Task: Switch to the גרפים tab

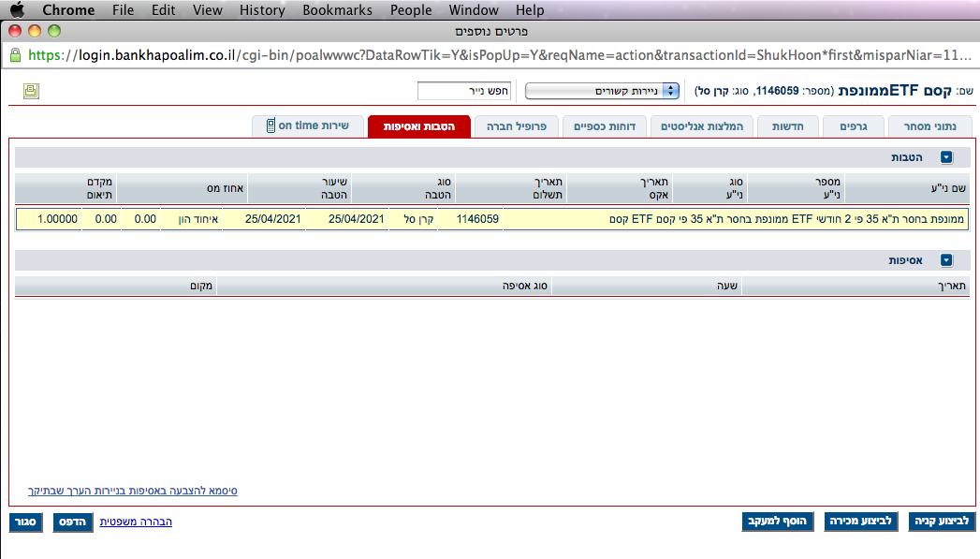Action: click(x=853, y=126)
